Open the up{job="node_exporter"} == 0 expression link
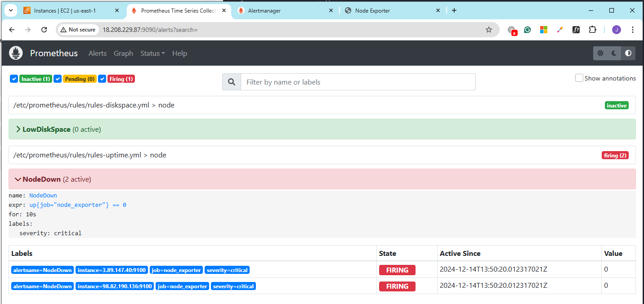This screenshot has height=304, width=644. pyautogui.click(x=78, y=205)
